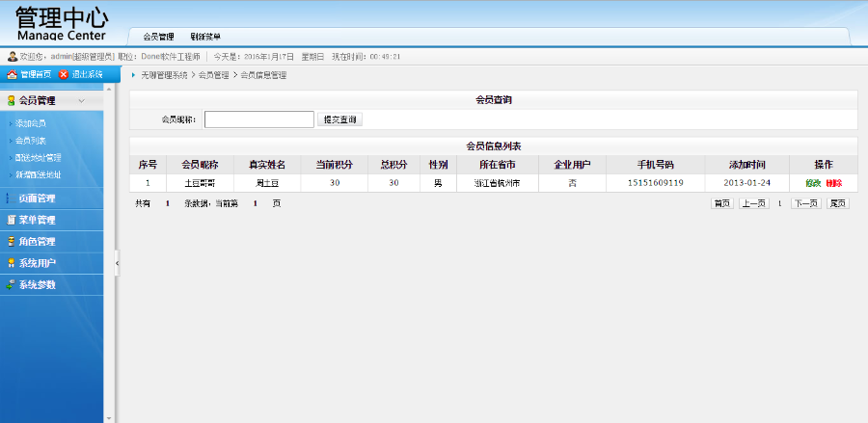Click the 菜单管理 document icon

(x=11, y=220)
